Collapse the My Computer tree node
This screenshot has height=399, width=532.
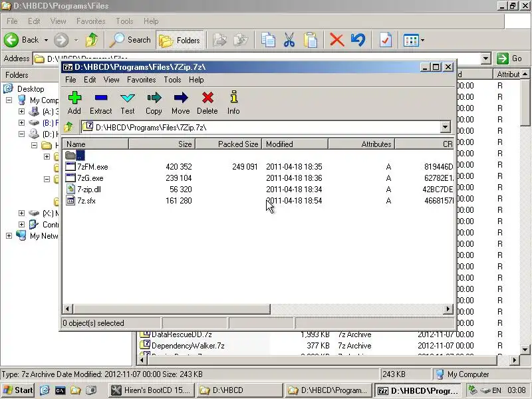point(9,100)
